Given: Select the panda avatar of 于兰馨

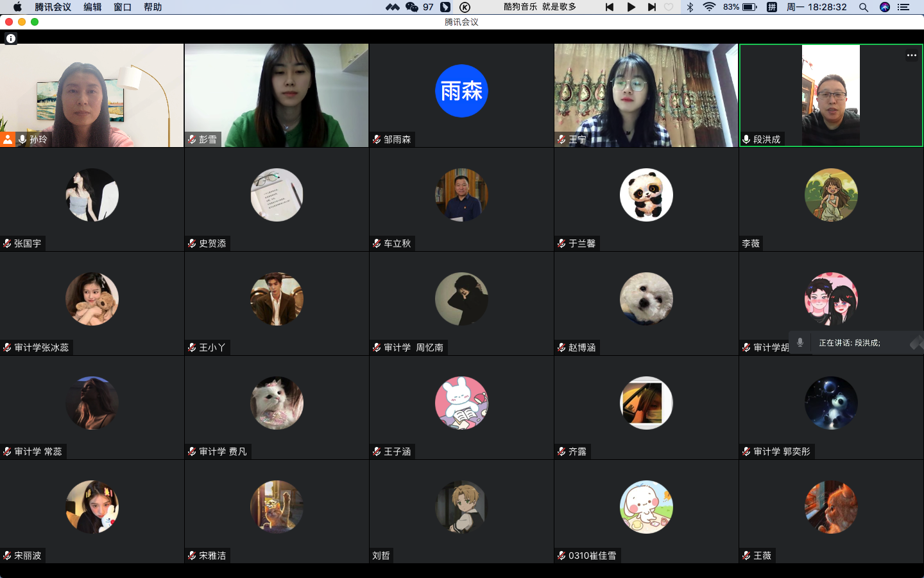Looking at the screenshot, I should pyautogui.click(x=646, y=195).
